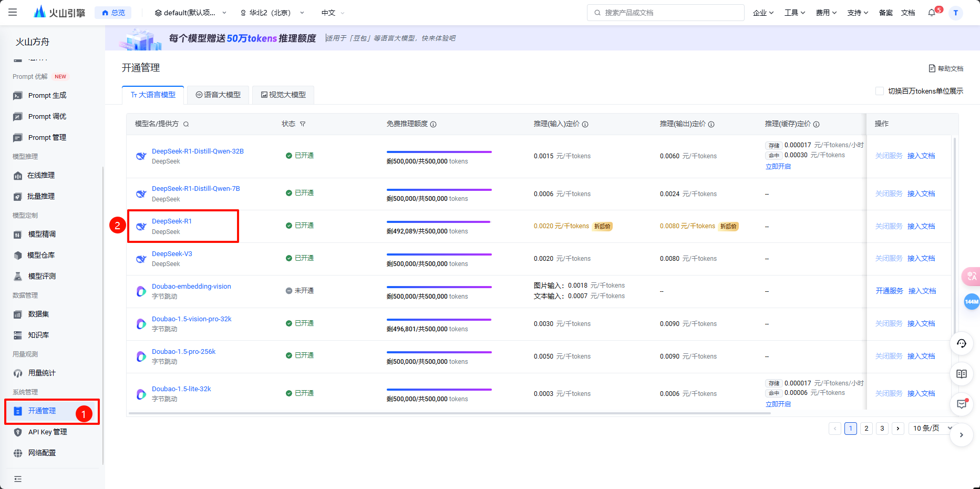Expand the 企业 menu
The height and width of the screenshot is (489, 980).
tap(763, 13)
